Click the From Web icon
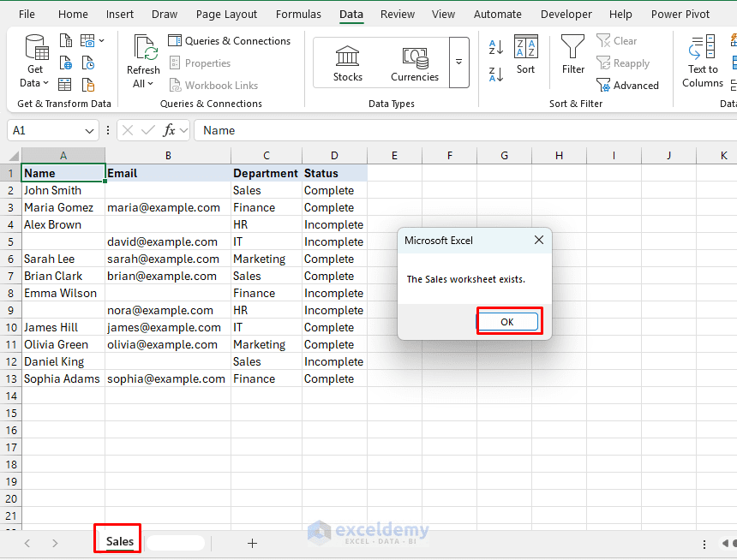Image resolution: width=737 pixels, height=560 pixels. click(x=65, y=63)
